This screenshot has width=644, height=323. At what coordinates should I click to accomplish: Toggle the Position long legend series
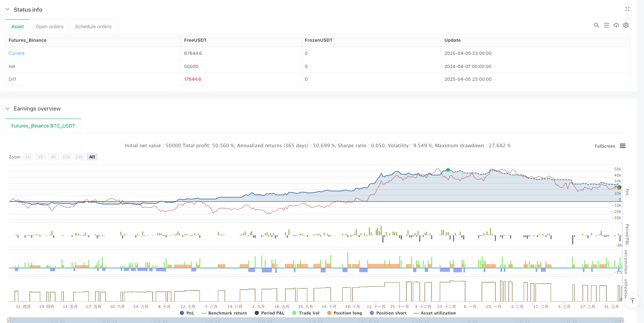click(345, 313)
